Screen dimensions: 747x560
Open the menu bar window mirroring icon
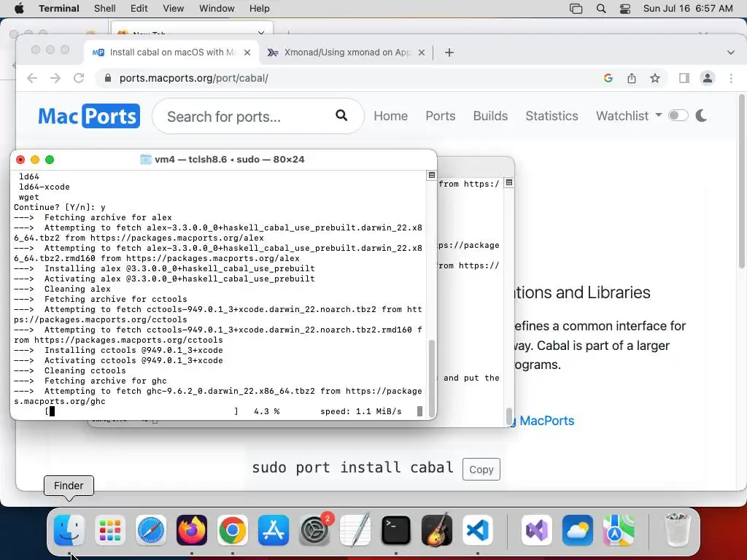[576, 9]
